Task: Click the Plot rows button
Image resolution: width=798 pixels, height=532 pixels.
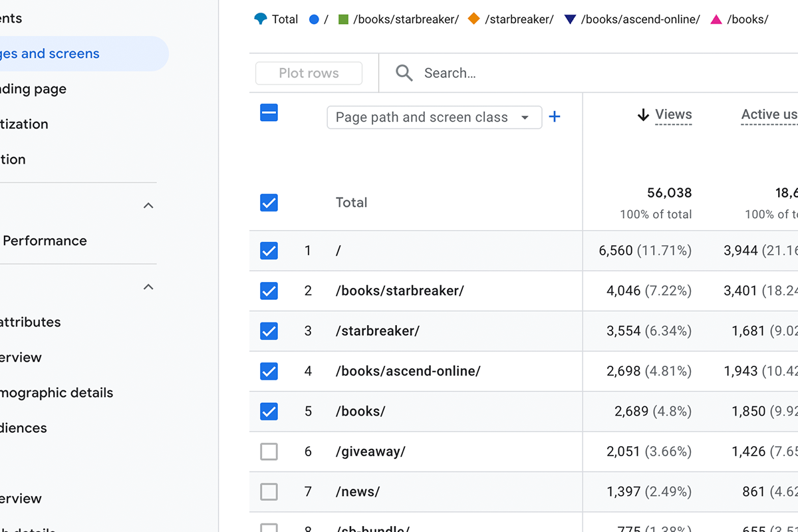Action: tap(309, 73)
